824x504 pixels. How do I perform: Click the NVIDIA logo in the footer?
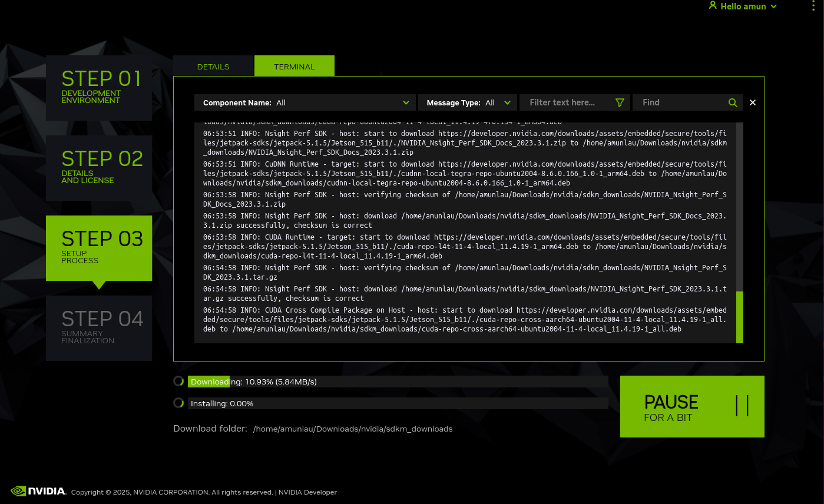tap(38, 491)
